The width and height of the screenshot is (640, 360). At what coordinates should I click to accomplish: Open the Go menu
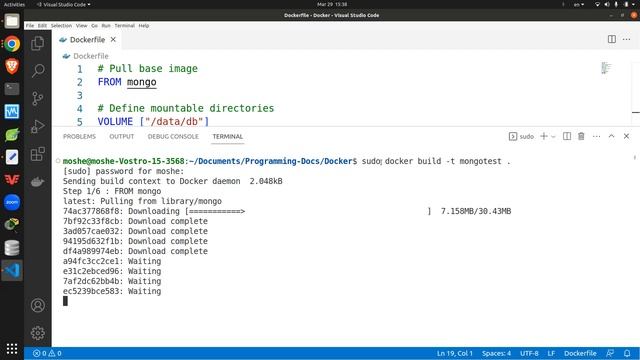94,26
